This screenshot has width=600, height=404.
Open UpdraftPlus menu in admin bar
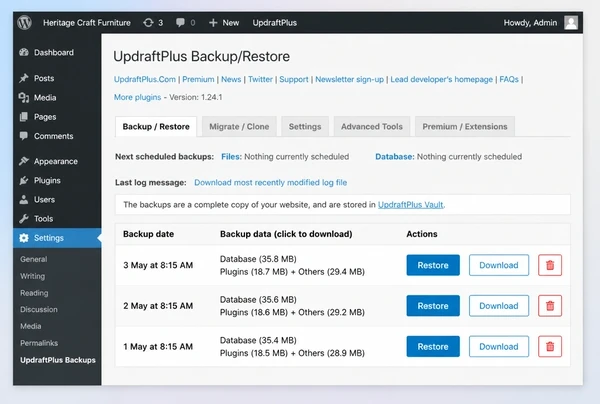point(275,23)
